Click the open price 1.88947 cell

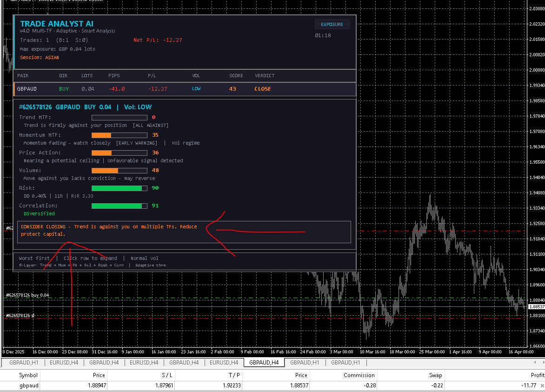click(x=97, y=385)
